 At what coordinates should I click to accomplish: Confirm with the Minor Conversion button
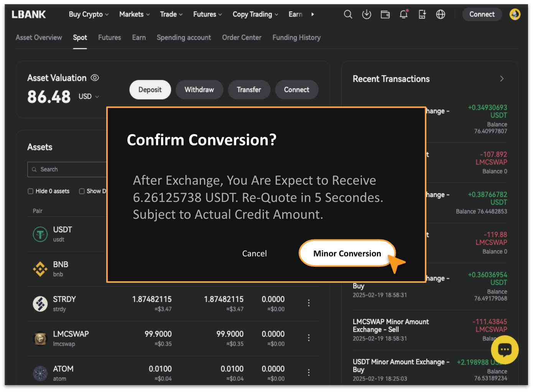347,253
